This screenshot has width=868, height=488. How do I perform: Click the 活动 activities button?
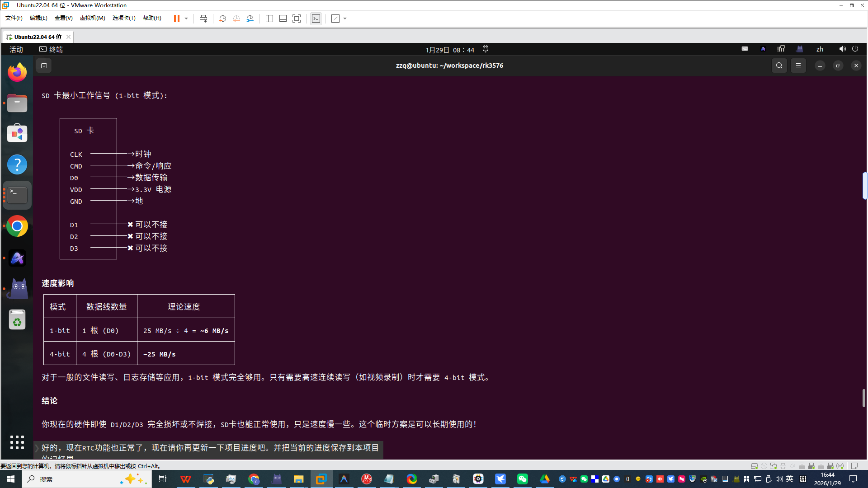click(16, 49)
